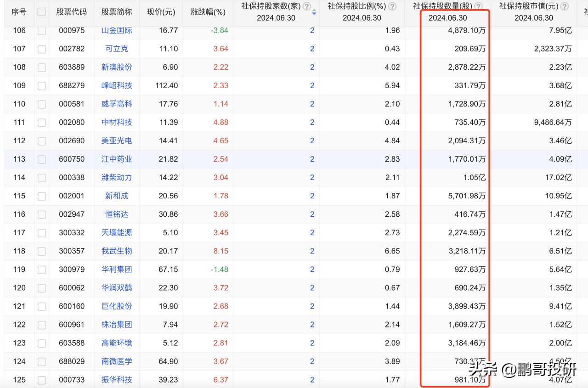Check the box for row 110 威孚高科

tap(42, 104)
